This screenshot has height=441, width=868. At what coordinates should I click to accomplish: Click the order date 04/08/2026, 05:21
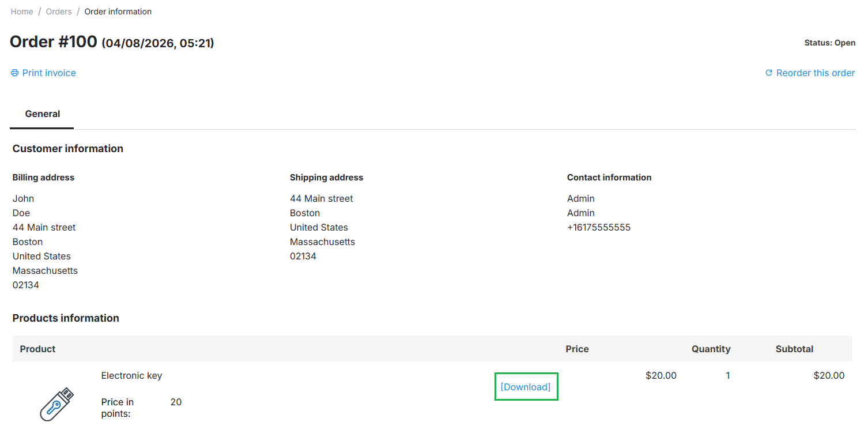point(158,43)
